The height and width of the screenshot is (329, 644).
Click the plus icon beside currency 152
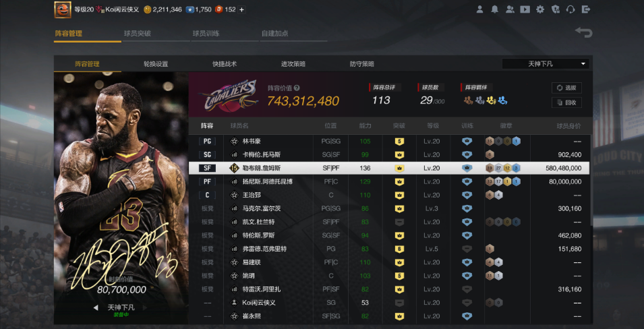[x=242, y=9]
